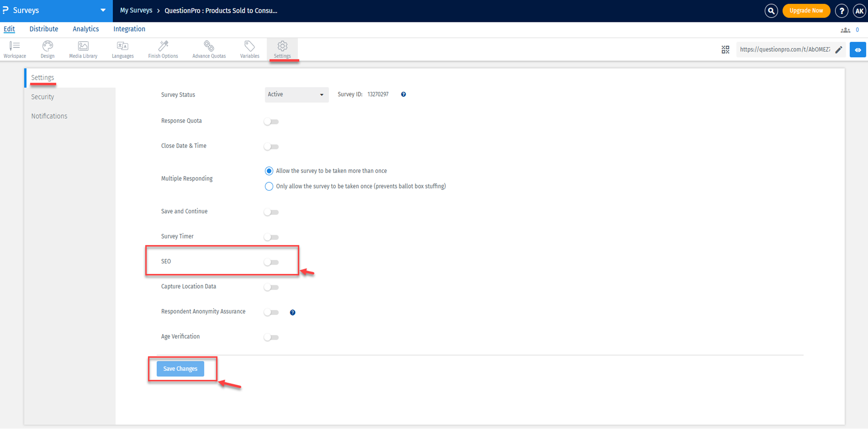
Task: Toggle Respondent Anonymity Assurance switch
Action: 271,313
